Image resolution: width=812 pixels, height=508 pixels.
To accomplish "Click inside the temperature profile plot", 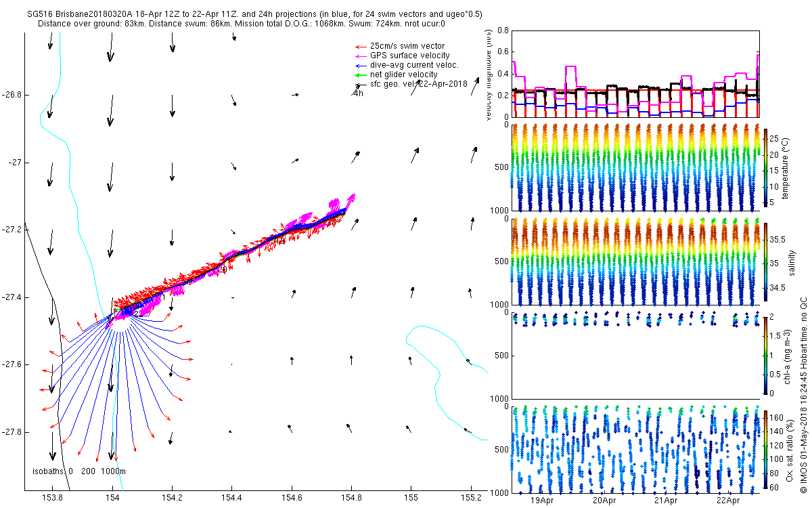I will [x=636, y=167].
